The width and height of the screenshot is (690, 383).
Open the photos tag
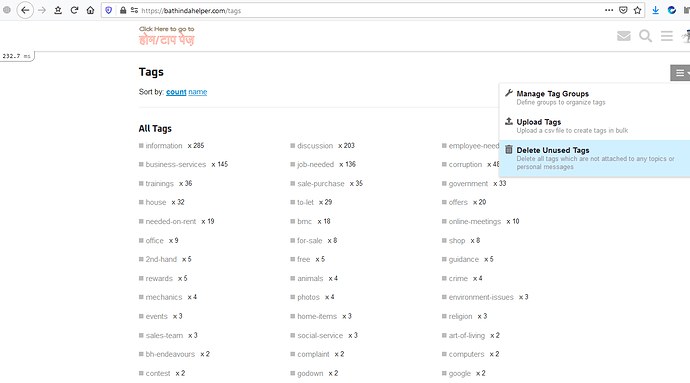click(308, 297)
